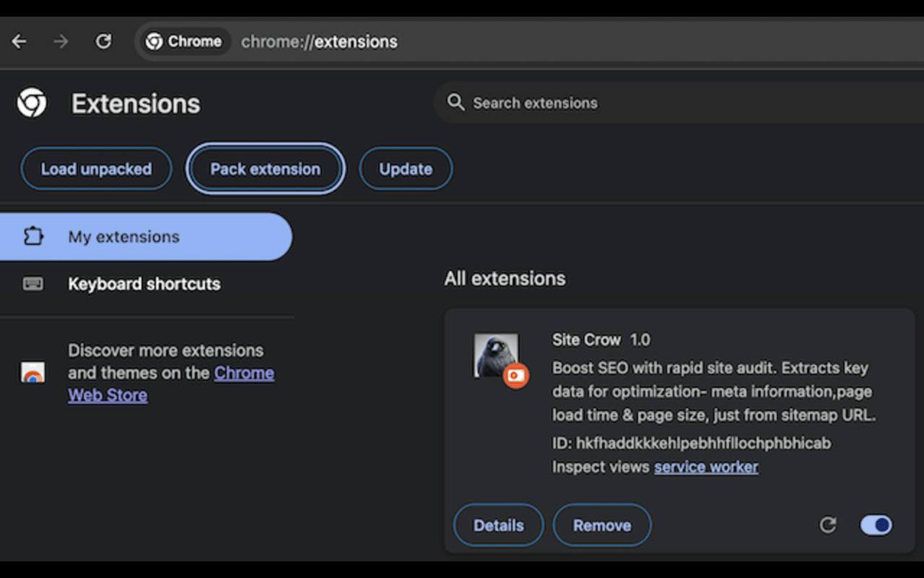Select the My extensions puzzle-piece icon

[34, 236]
